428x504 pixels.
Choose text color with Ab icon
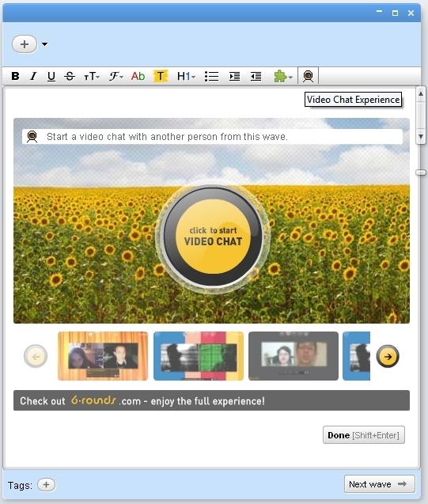(x=138, y=76)
